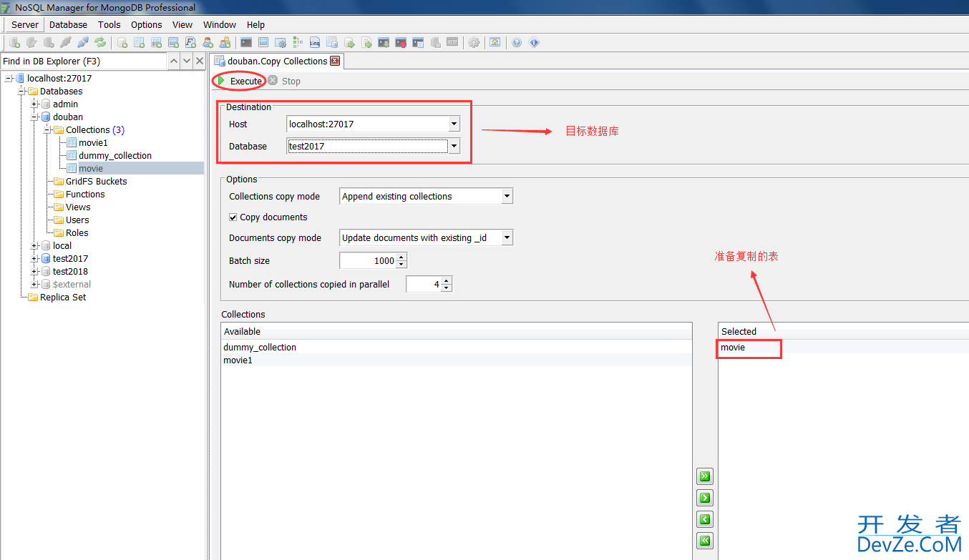This screenshot has height=560, width=969.
Task: Move all collections back (double left arrow)
Action: (x=705, y=541)
